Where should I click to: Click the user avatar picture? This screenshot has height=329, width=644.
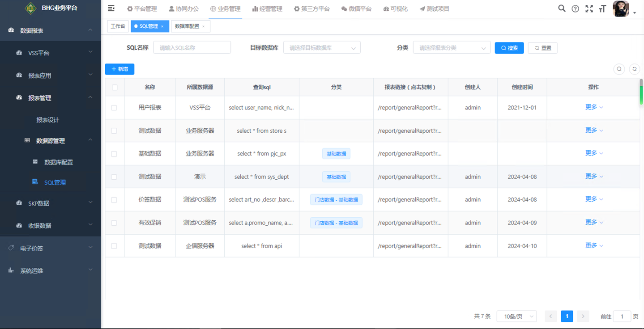(621, 8)
